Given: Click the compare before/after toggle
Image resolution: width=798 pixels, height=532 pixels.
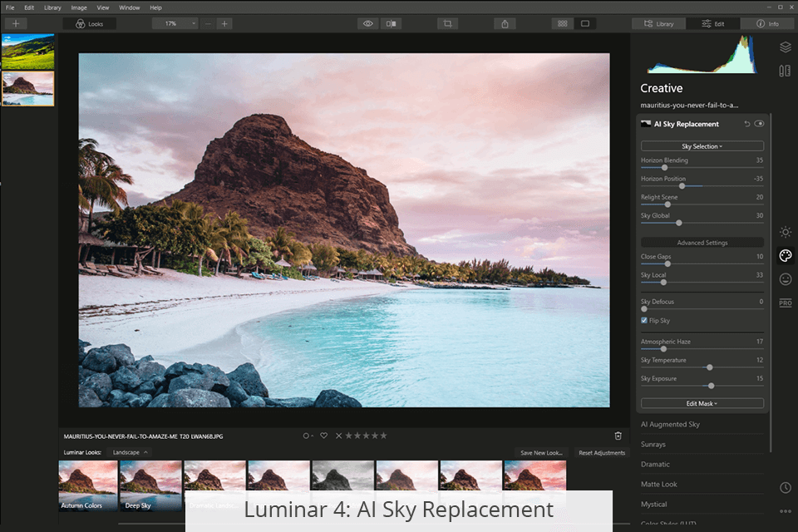Looking at the screenshot, I should (x=391, y=23).
